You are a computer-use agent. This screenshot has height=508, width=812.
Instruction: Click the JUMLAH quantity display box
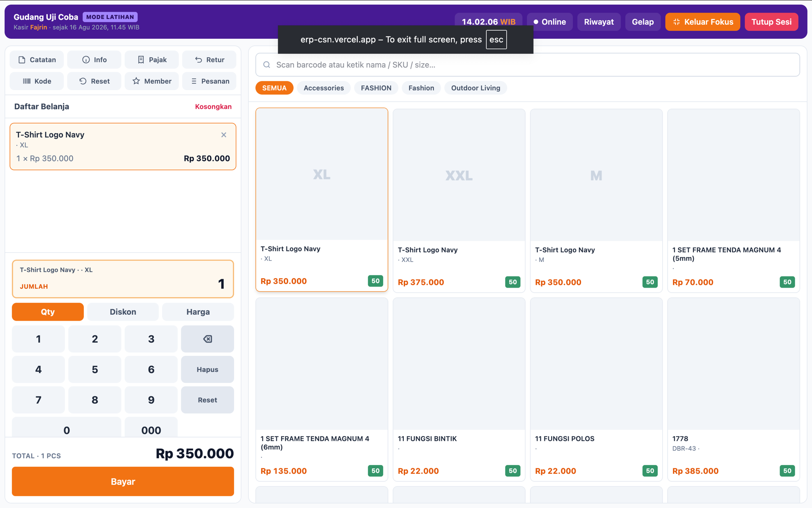123,279
